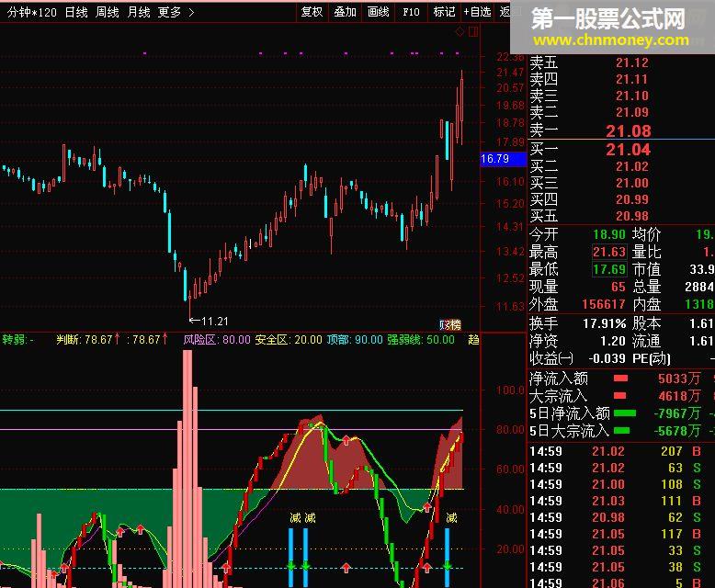Click the 顶部: 90.00 indicator label
This screenshot has height=588, width=715.
coord(355,339)
